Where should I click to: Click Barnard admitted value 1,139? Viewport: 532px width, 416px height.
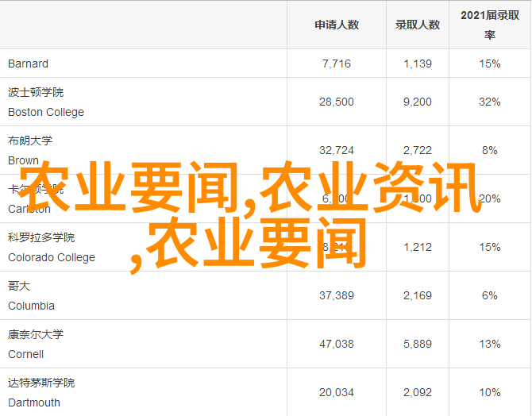pyautogui.click(x=418, y=64)
